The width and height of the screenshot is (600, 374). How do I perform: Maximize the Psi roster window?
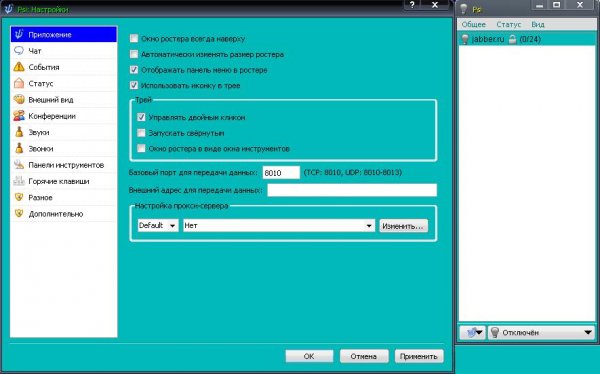557,5
